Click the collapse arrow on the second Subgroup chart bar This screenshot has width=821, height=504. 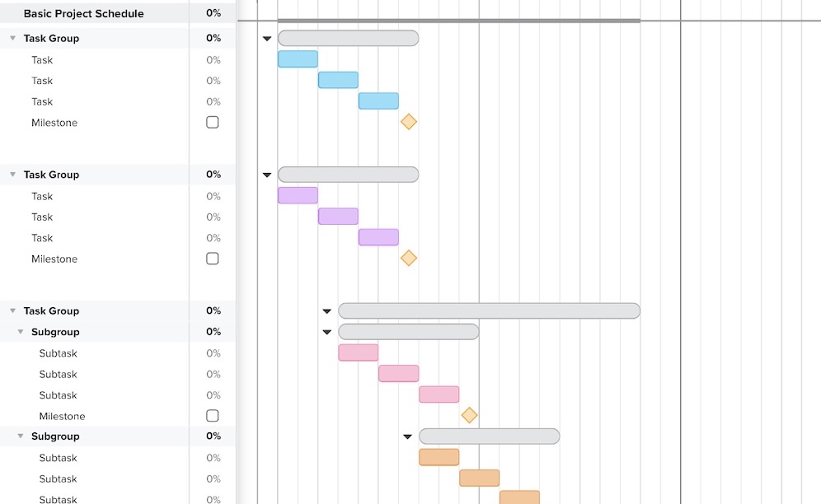coord(407,436)
